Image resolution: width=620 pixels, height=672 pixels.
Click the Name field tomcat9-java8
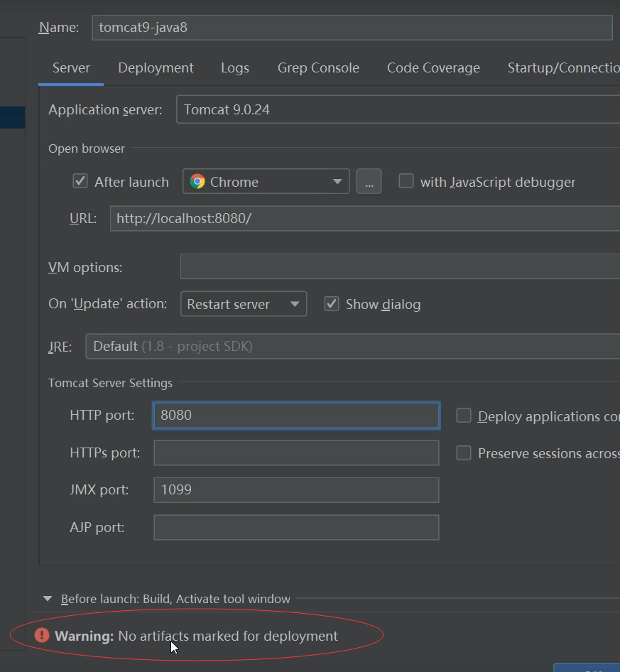point(352,28)
